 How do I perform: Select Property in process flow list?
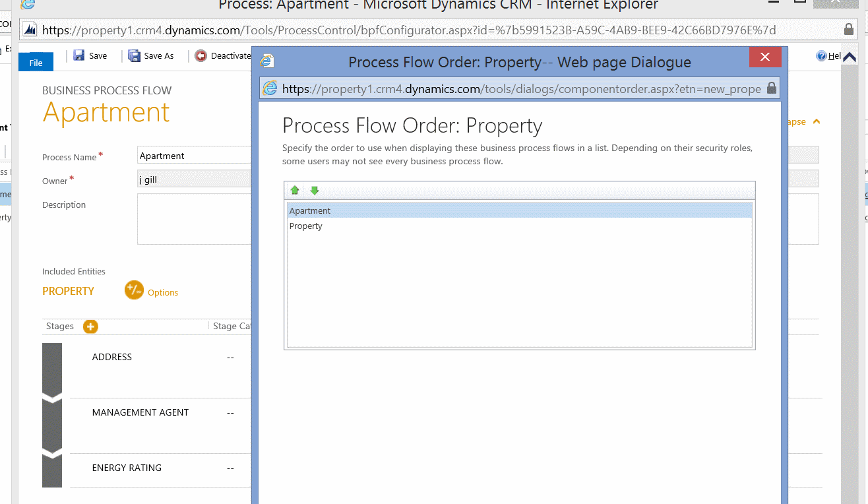tap(520, 226)
